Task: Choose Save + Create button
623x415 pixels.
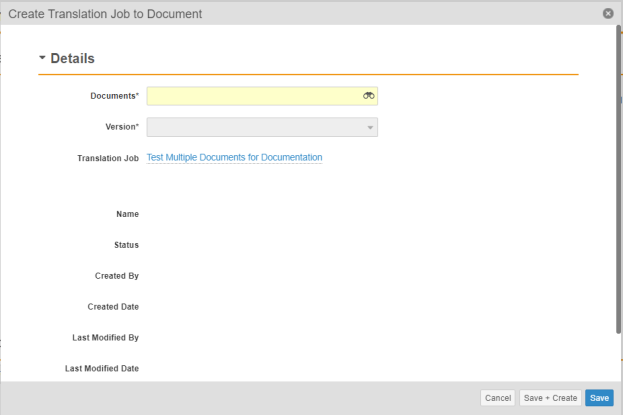Action: 550,398
